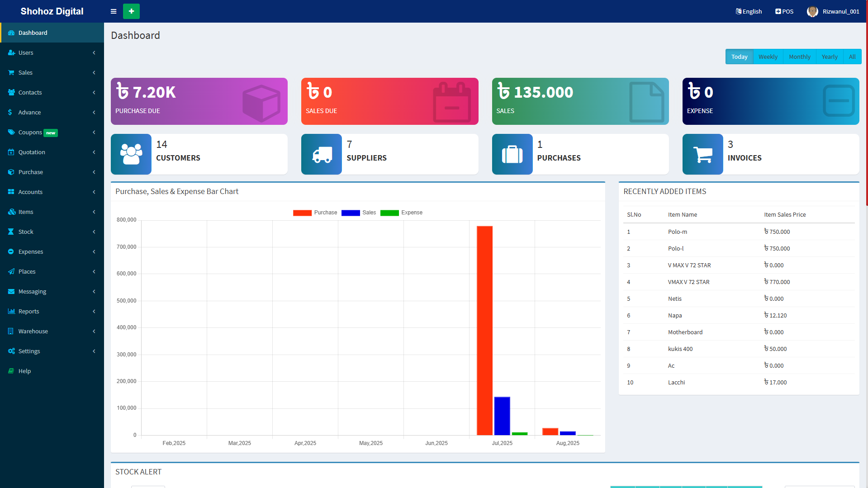The image size is (868, 488).
Task: Expand the Reports sidebar submenu
Action: click(52, 311)
